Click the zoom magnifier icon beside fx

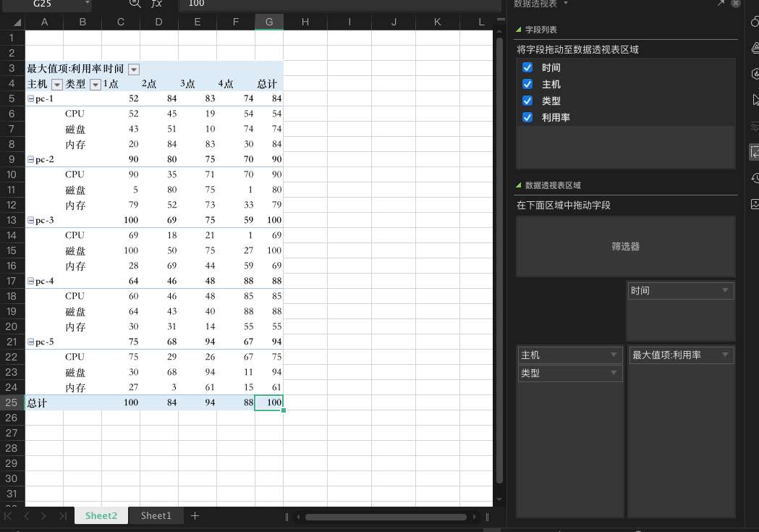pyautogui.click(x=135, y=4)
